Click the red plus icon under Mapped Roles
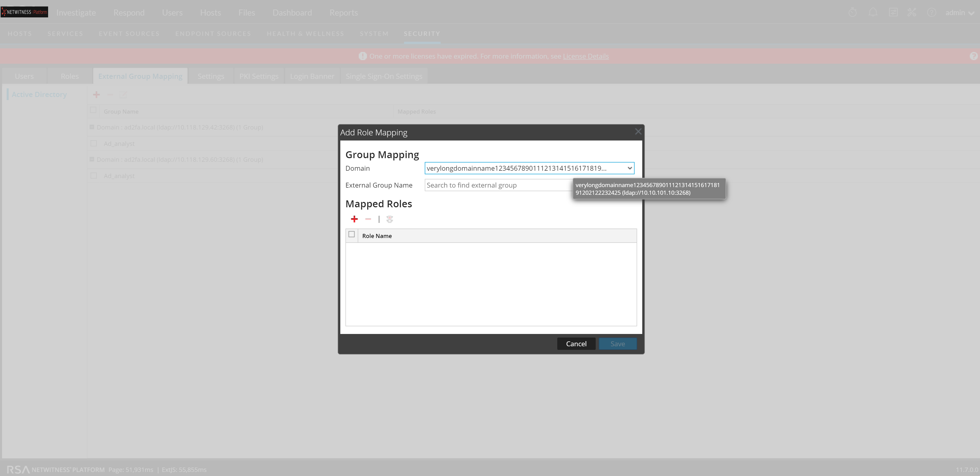 354,219
